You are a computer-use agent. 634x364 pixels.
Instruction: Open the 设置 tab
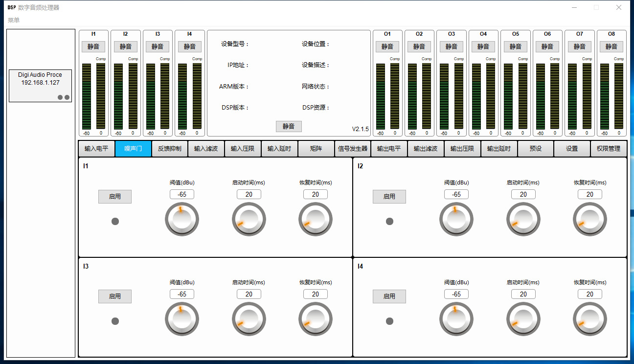[572, 149]
